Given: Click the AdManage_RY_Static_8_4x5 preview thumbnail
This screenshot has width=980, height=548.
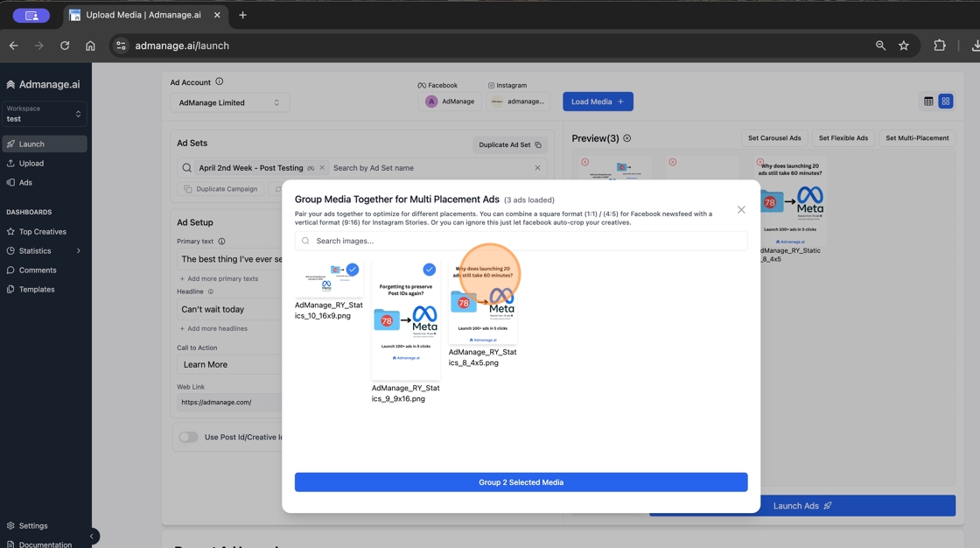Looking at the screenshot, I should (791, 200).
